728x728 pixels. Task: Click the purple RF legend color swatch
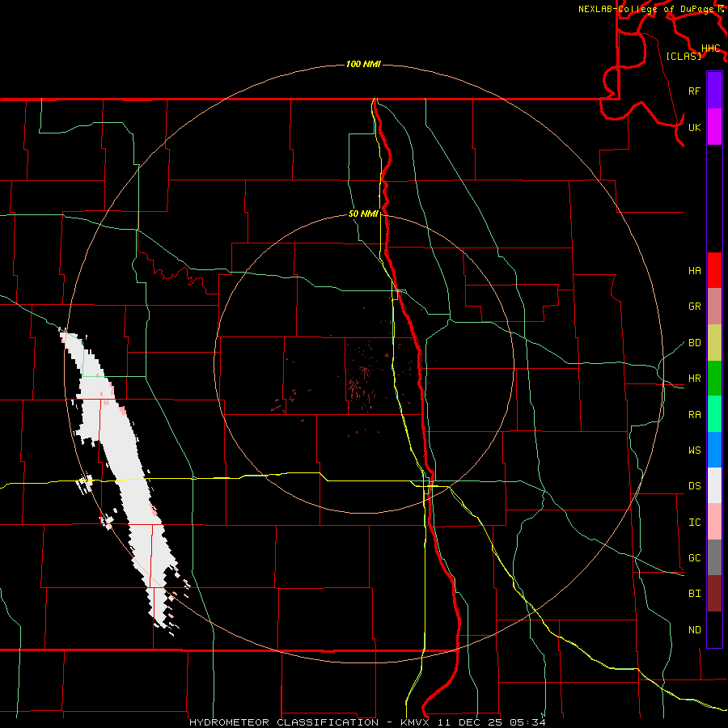pyautogui.click(x=714, y=91)
